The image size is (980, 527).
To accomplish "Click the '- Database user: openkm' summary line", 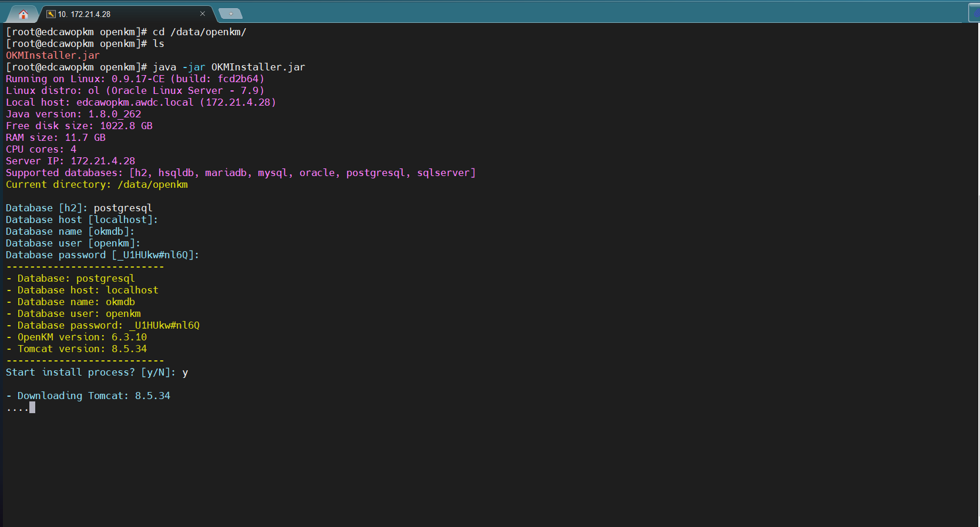I will pos(73,313).
